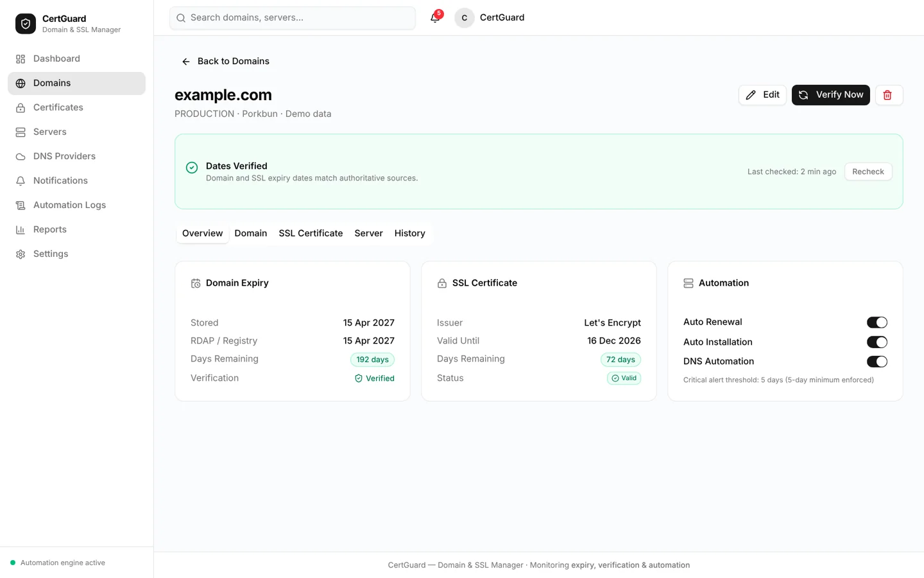Go Back to Domains link
This screenshot has height=578, width=924.
pyautogui.click(x=225, y=62)
